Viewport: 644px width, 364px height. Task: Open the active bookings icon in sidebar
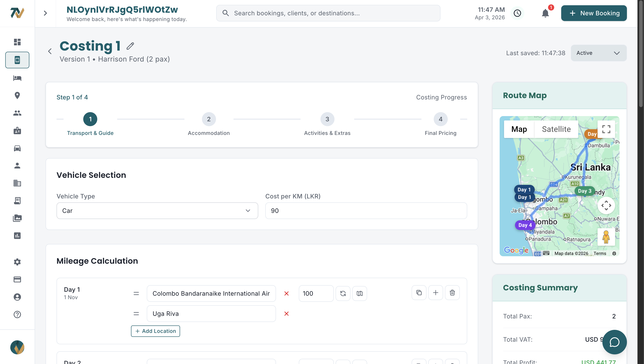pyautogui.click(x=17, y=60)
